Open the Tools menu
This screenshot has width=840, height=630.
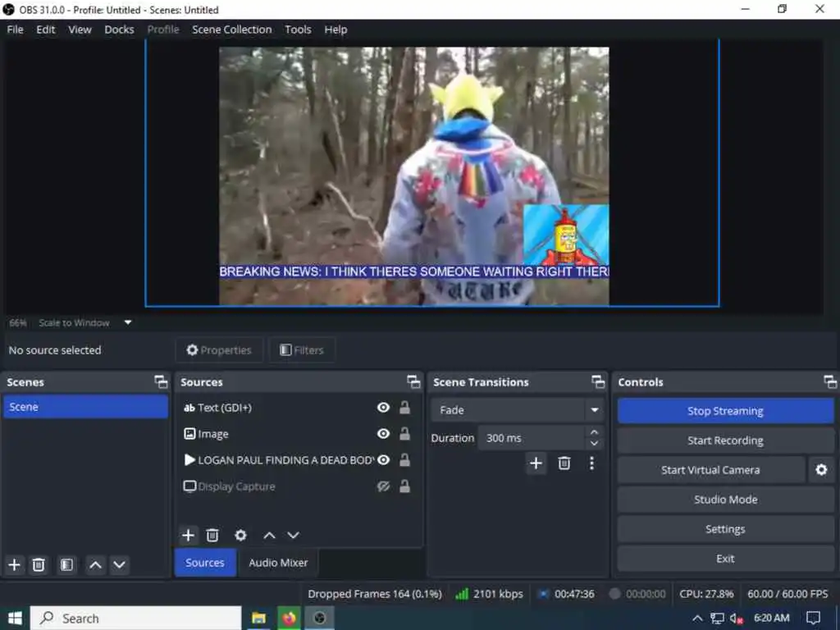pyautogui.click(x=298, y=30)
